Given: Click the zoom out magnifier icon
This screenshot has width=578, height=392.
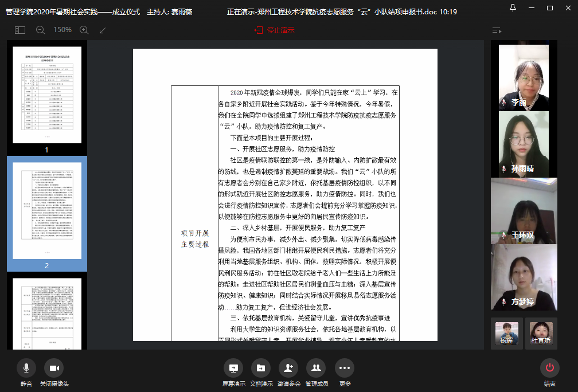Looking at the screenshot, I should coord(40,30).
